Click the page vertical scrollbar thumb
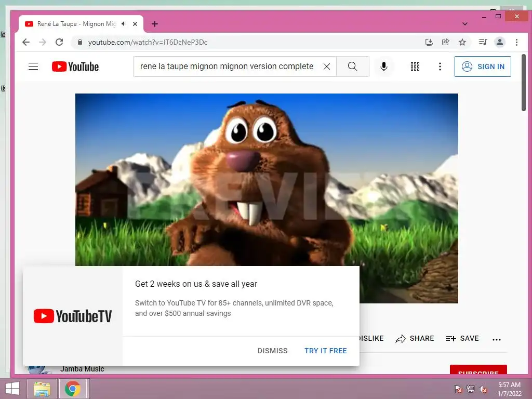Image resolution: width=532 pixels, height=399 pixels. pyautogui.click(x=524, y=82)
